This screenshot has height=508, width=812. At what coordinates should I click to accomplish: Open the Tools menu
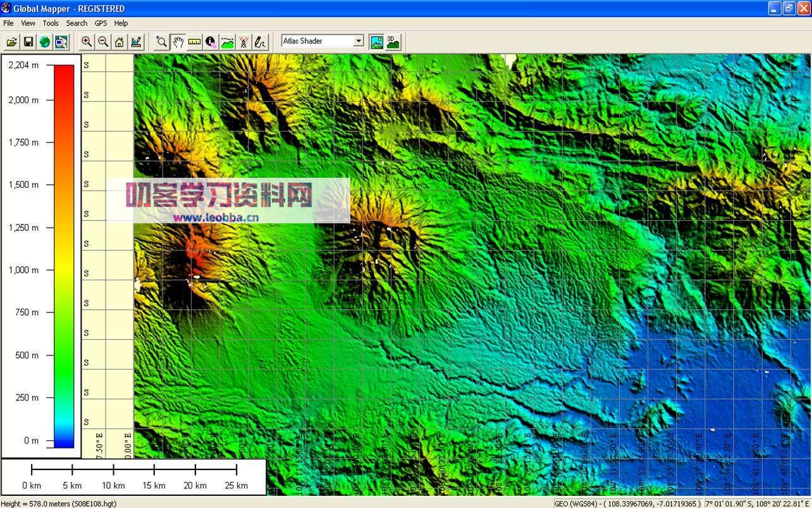point(50,23)
